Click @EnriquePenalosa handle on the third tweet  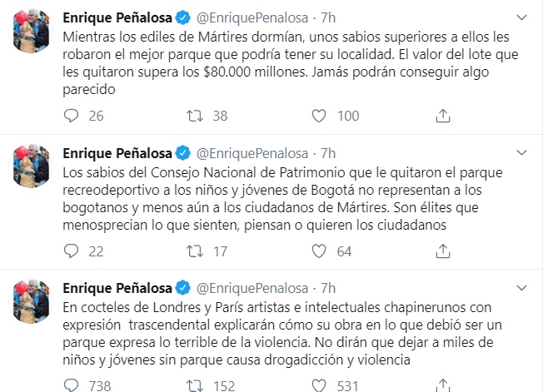click(252, 287)
